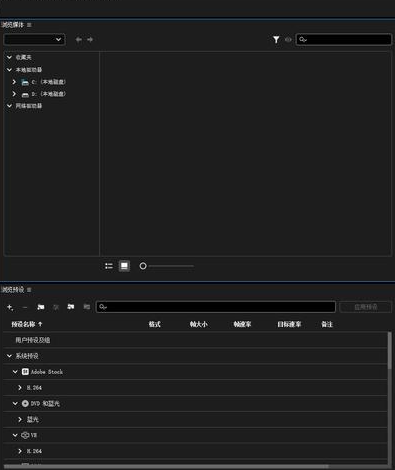Screen dimensions: 395x470
Task: Switch Media Browser to list view
Action: (x=109, y=266)
